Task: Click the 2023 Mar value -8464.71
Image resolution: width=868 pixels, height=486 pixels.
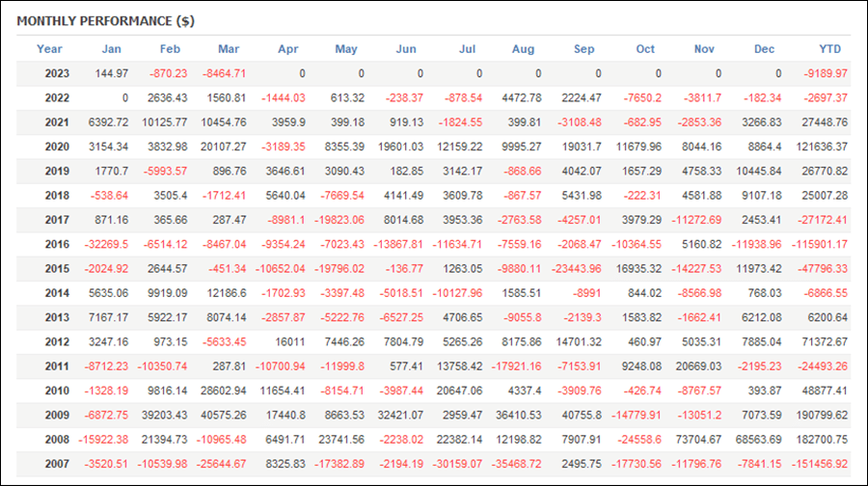Action: click(x=224, y=73)
